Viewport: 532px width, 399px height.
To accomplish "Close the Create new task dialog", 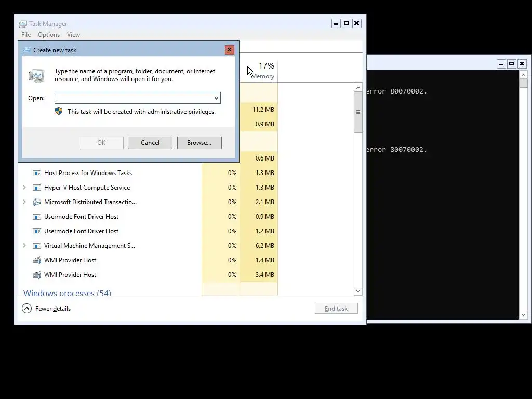I will click(229, 50).
